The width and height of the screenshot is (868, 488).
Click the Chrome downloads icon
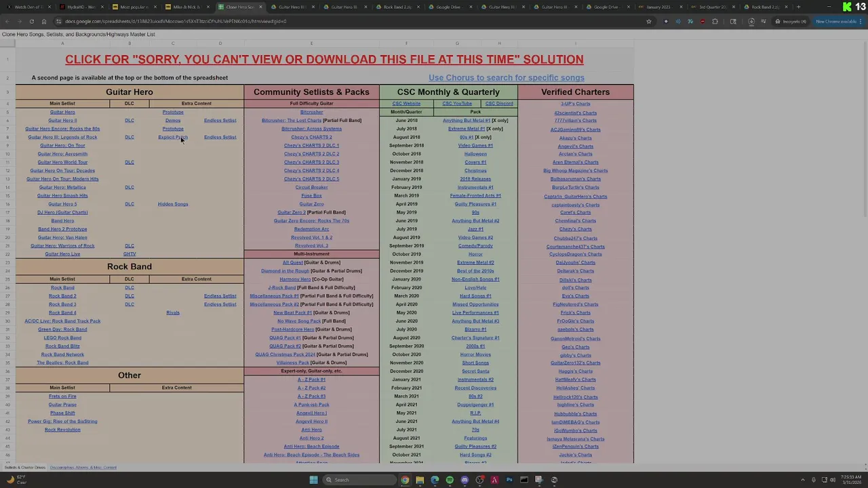point(751,21)
